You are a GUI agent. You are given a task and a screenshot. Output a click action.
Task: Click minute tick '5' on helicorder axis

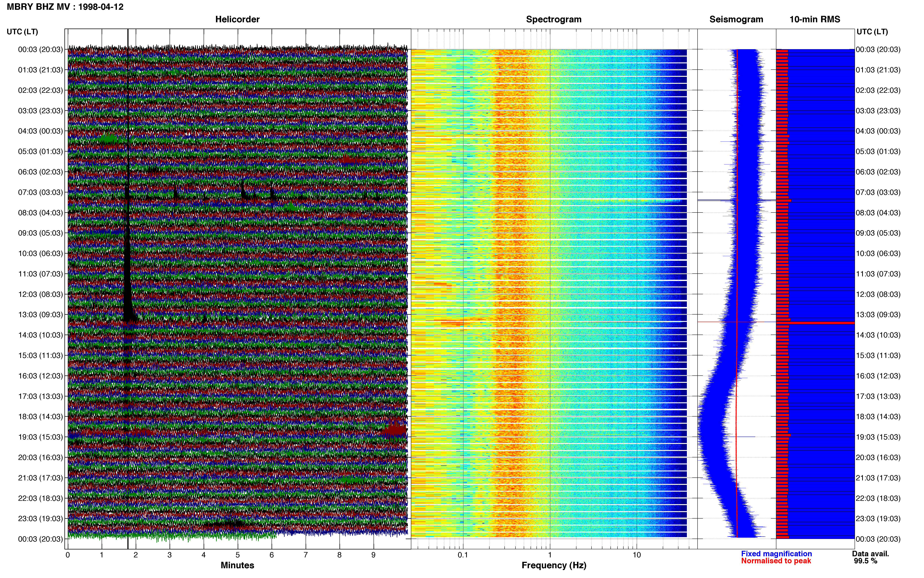click(238, 555)
